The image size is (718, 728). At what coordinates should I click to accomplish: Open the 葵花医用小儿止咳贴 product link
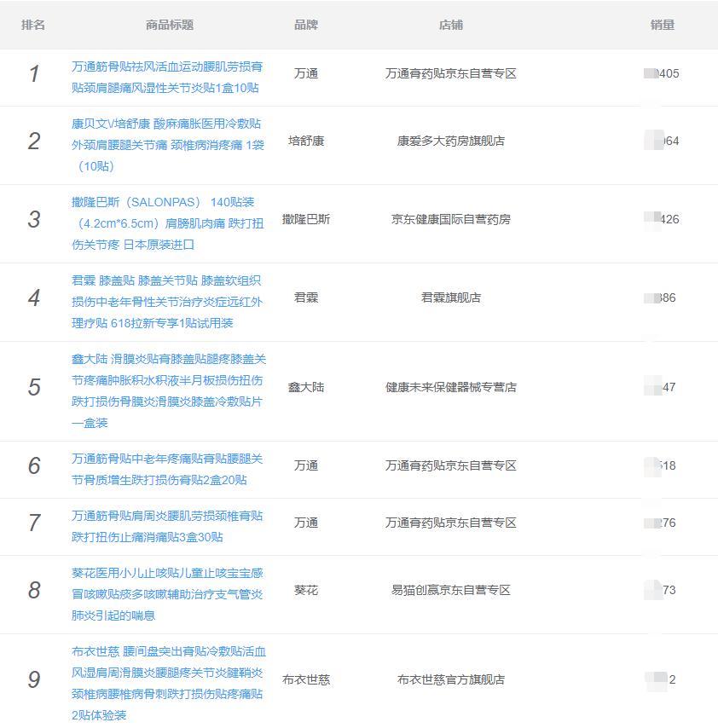[x=167, y=589]
